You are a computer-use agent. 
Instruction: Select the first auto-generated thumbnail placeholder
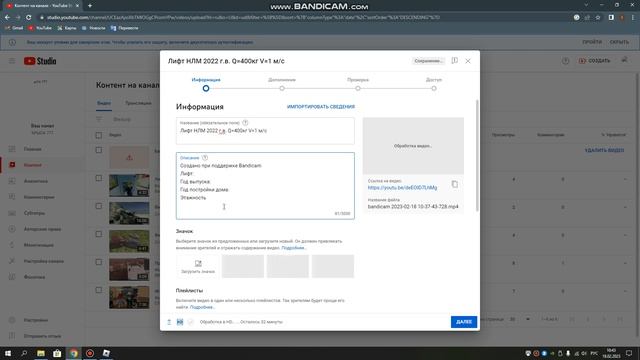coord(243,266)
